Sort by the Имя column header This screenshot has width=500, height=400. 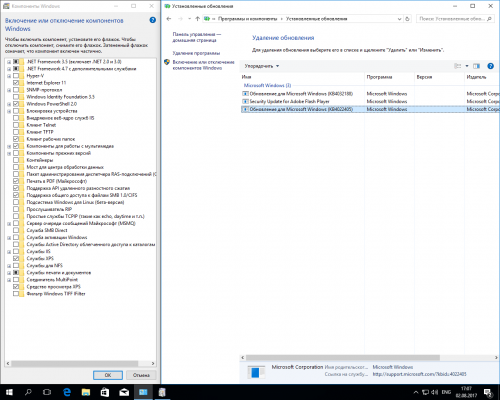[247, 77]
